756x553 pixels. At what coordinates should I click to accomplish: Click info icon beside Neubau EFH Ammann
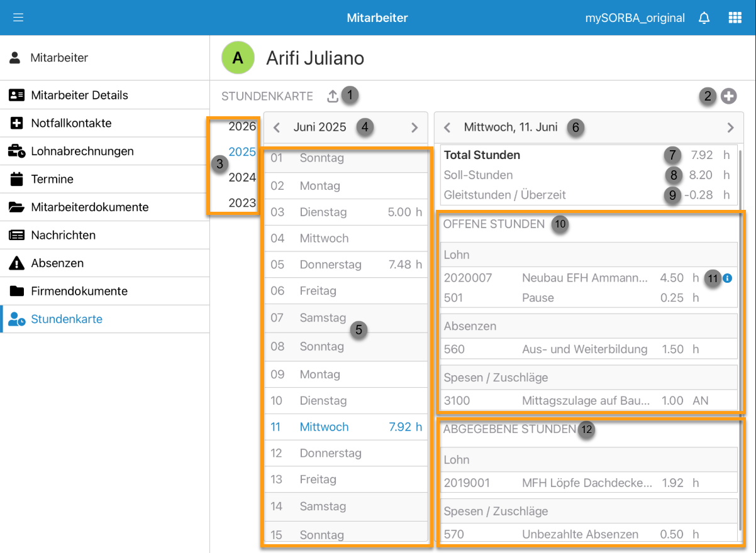728,278
